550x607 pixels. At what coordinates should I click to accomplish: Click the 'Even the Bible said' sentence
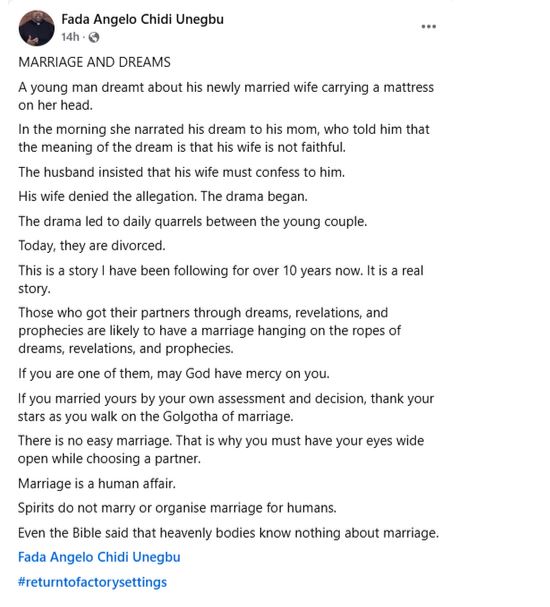click(x=228, y=533)
